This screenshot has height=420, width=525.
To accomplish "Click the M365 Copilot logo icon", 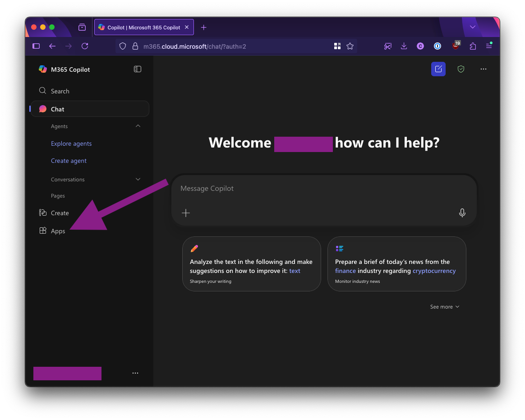I will click(x=42, y=69).
